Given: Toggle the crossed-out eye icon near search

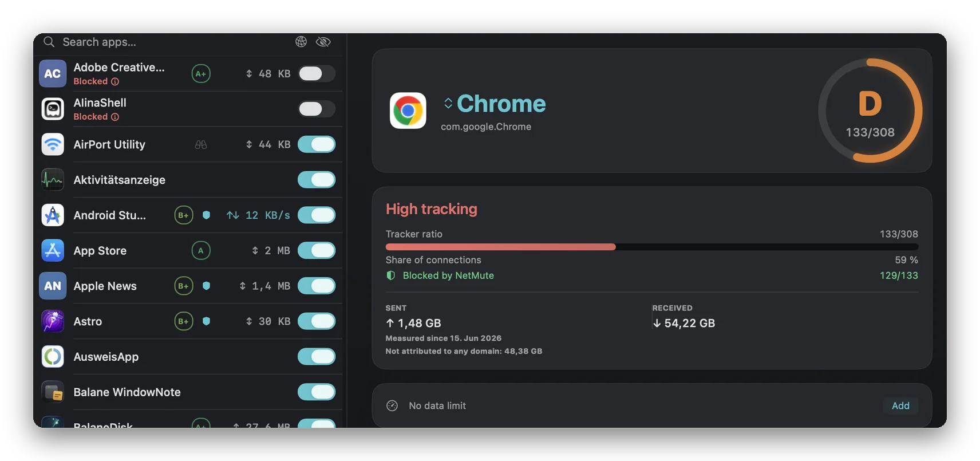Looking at the screenshot, I should click(323, 42).
